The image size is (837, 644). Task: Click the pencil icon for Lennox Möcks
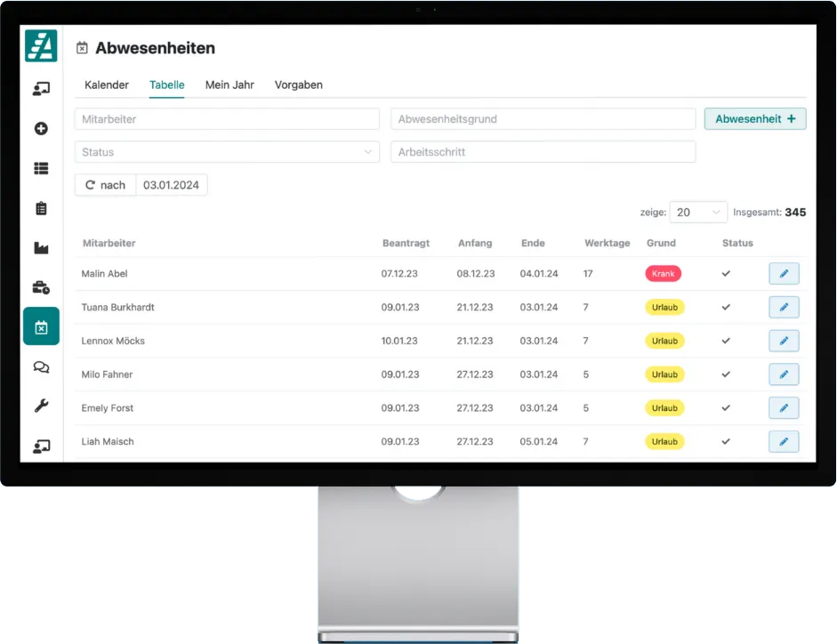coord(784,341)
